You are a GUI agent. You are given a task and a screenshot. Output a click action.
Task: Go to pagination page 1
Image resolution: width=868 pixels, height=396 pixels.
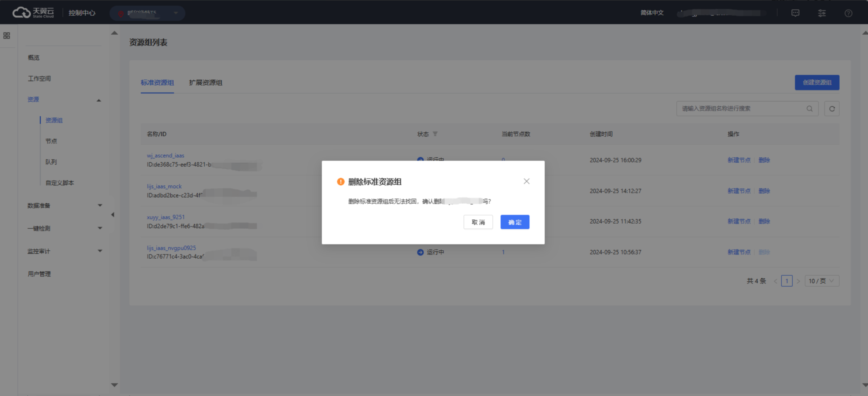(x=787, y=281)
